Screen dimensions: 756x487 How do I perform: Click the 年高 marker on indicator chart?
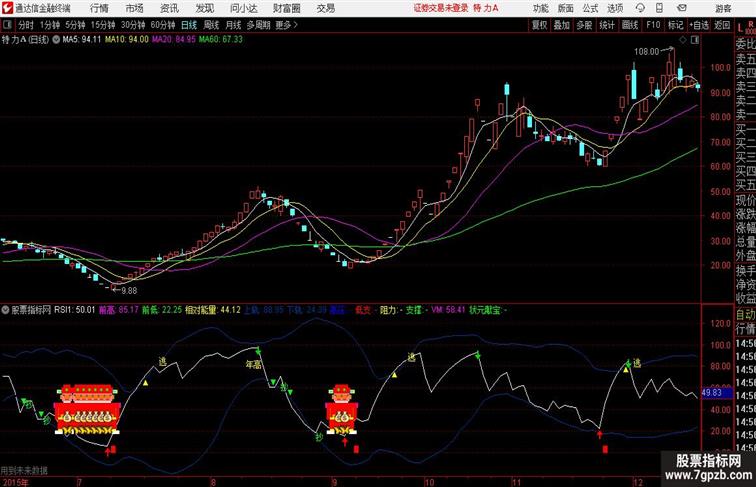pyautogui.click(x=254, y=365)
